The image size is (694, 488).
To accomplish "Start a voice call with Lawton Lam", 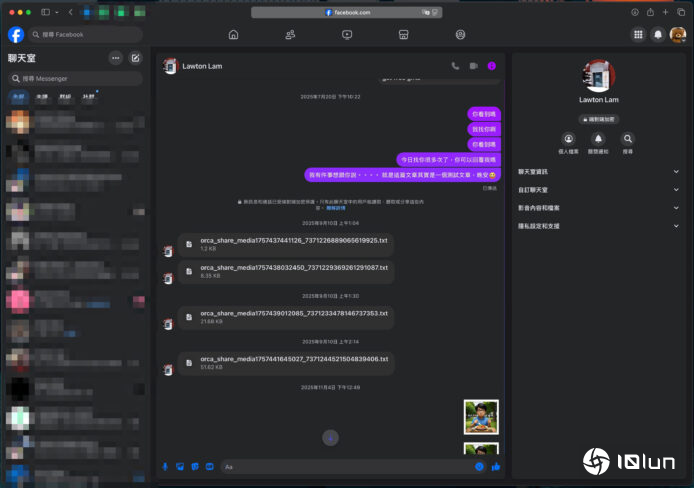I will [456, 66].
